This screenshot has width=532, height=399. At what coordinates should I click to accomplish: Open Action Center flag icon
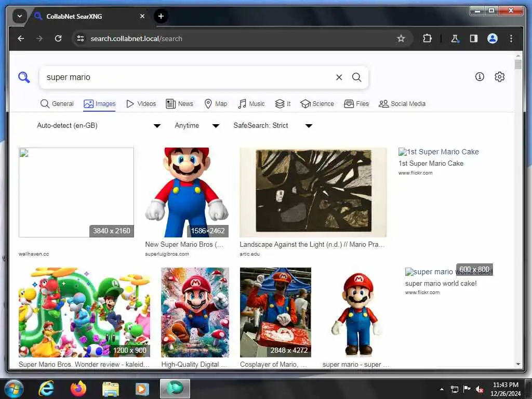pos(467,389)
